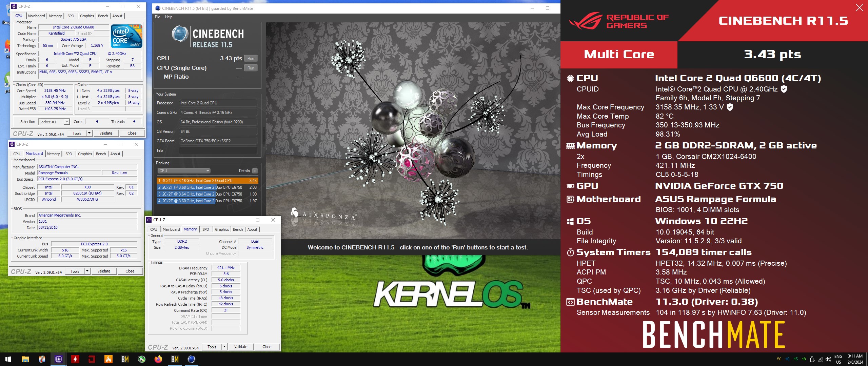Click Cinebench title bar app icon
This screenshot has height=366, width=868.
(x=158, y=8)
